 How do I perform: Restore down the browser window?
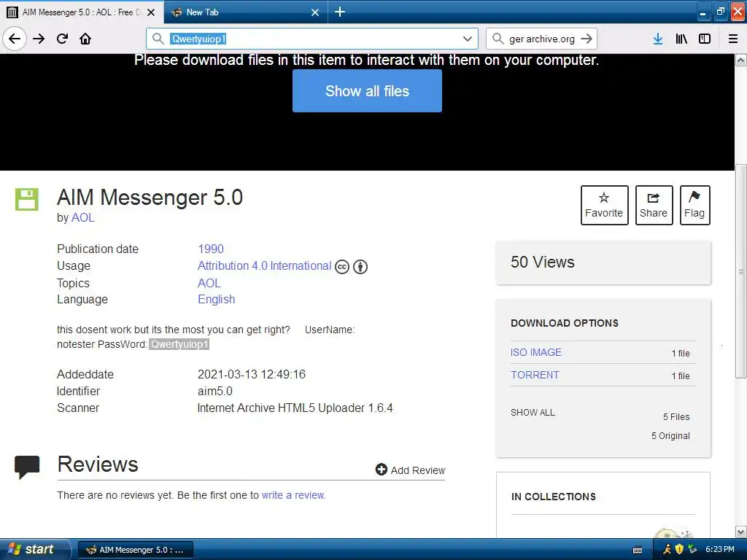720,12
